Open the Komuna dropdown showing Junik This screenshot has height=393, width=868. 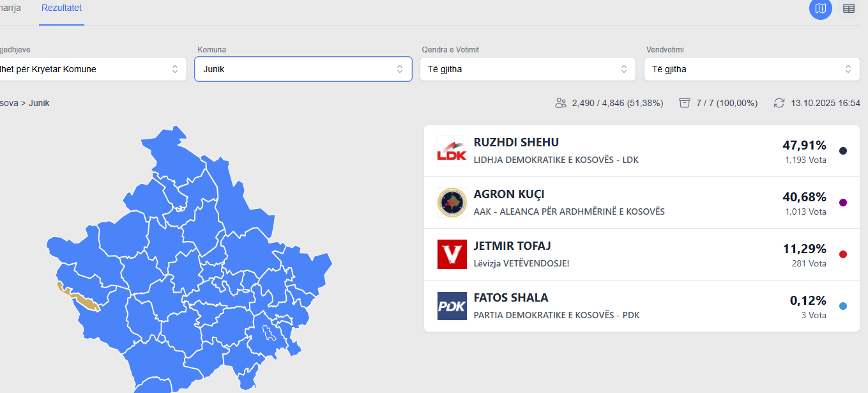(x=303, y=69)
